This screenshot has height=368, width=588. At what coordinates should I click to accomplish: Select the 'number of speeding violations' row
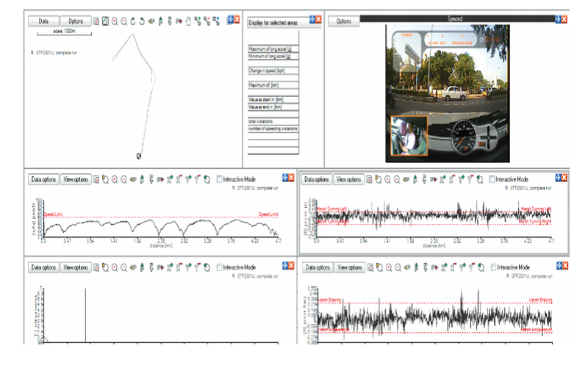(273, 129)
